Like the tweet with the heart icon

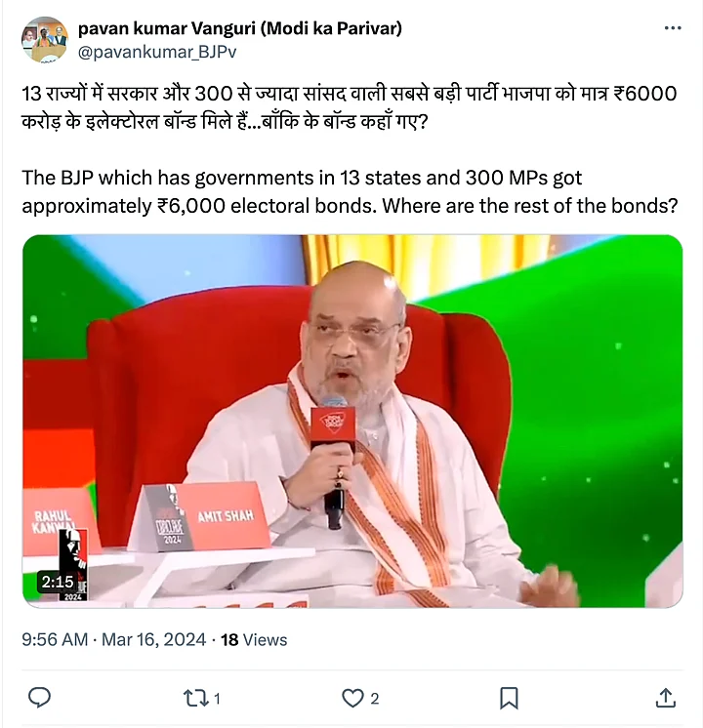click(x=352, y=699)
